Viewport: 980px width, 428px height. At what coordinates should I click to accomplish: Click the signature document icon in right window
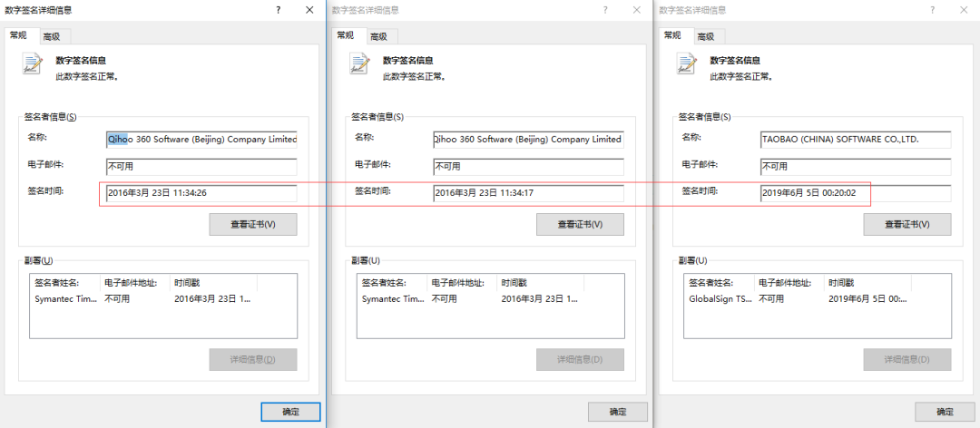686,65
